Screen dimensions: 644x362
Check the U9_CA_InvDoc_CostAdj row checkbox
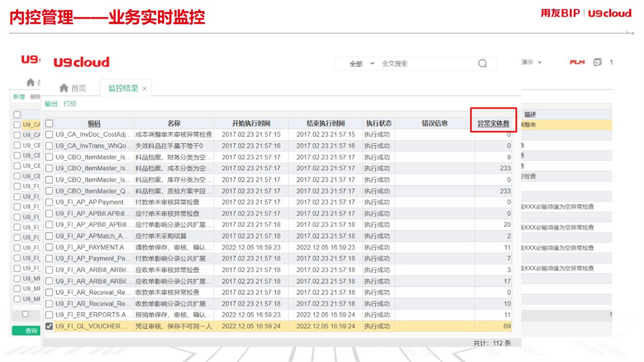tap(49, 135)
